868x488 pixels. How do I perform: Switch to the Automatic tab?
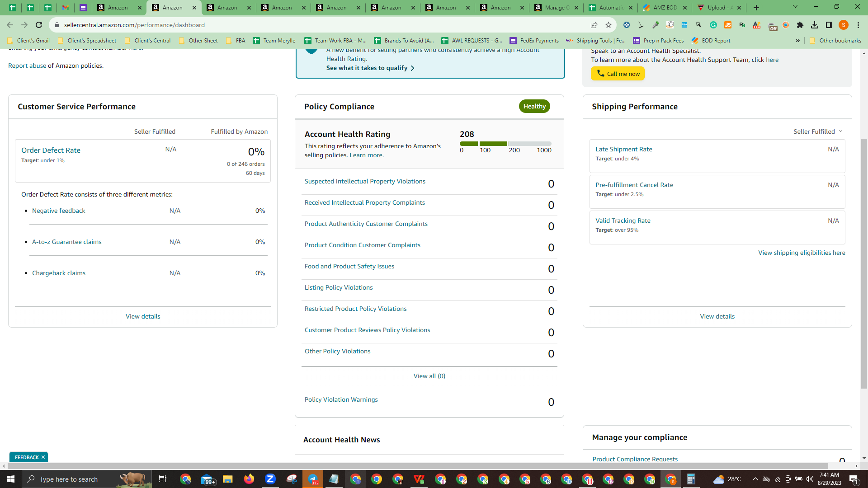click(x=611, y=8)
